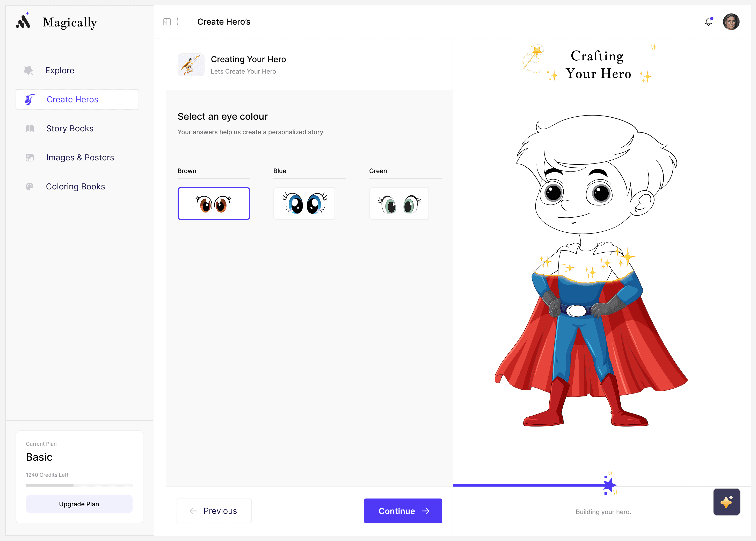Image resolution: width=756 pixels, height=541 pixels.
Task: Click the Coloring Books palette icon
Action: tap(30, 187)
